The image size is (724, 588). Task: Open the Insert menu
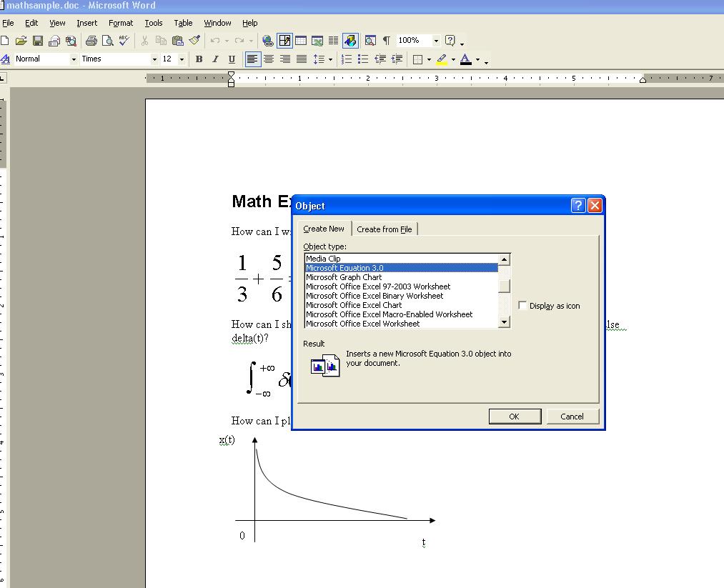pos(86,23)
